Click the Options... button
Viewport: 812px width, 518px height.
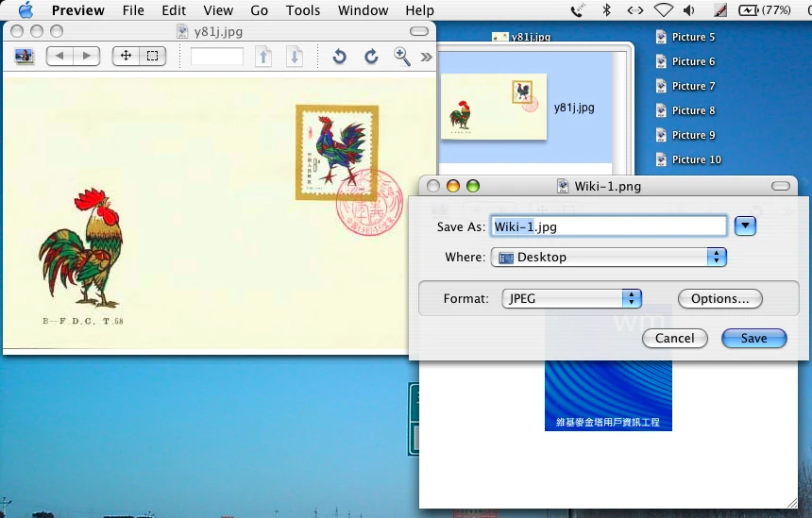click(x=719, y=298)
